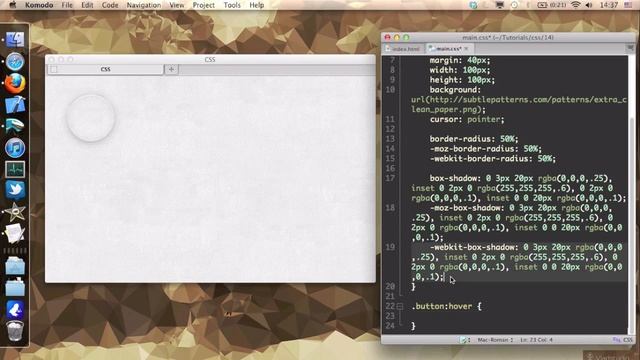Close the main.css tab with its x
Screen dimensions: 640x360
[466, 49]
